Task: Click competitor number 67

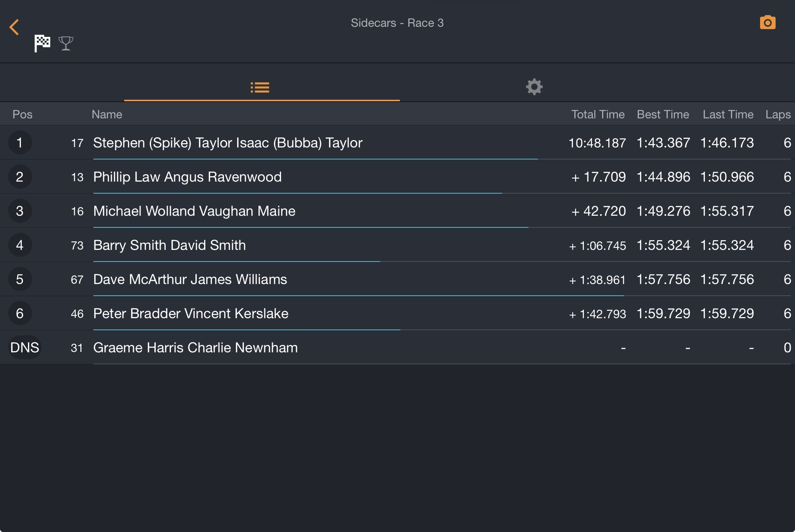Action: pos(77,280)
